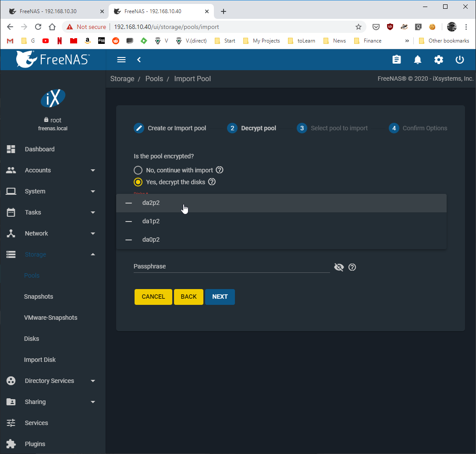Open the Reddit bookmark
The width and height of the screenshot is (476, 454).
(x=116, y=41)
